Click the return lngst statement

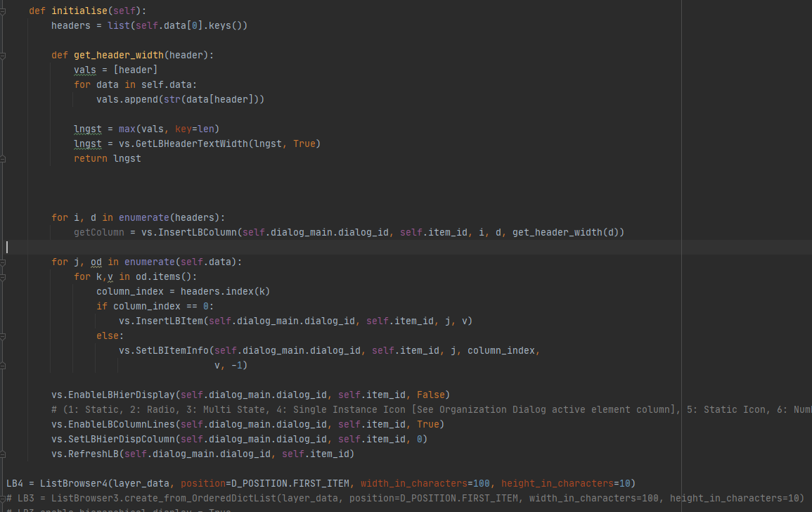107,158
